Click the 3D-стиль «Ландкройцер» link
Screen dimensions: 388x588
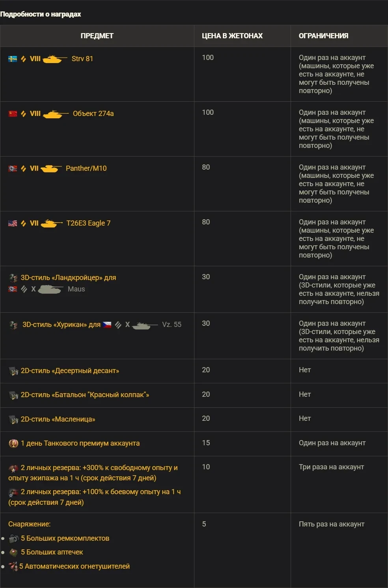pyautogui.click(x=68, y=278)
